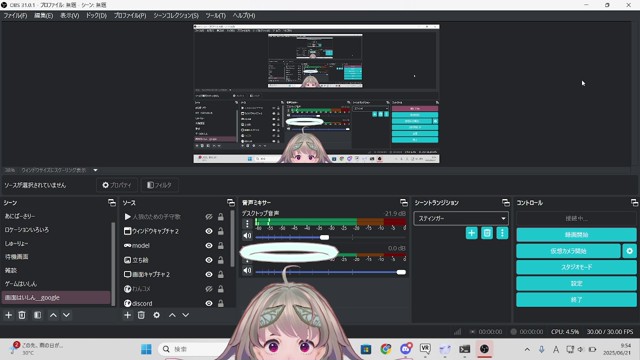Open the スティンガー transition dropdown

(461, 218)
